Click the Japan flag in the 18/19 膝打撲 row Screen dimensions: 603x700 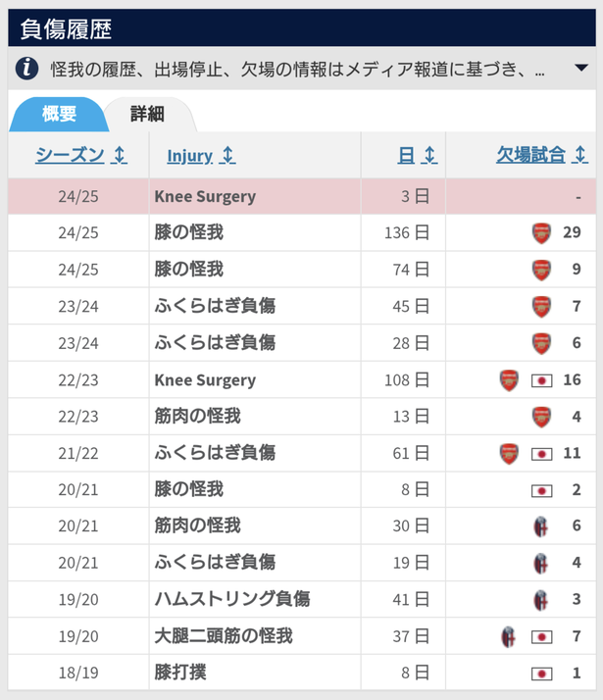(541, 674)
